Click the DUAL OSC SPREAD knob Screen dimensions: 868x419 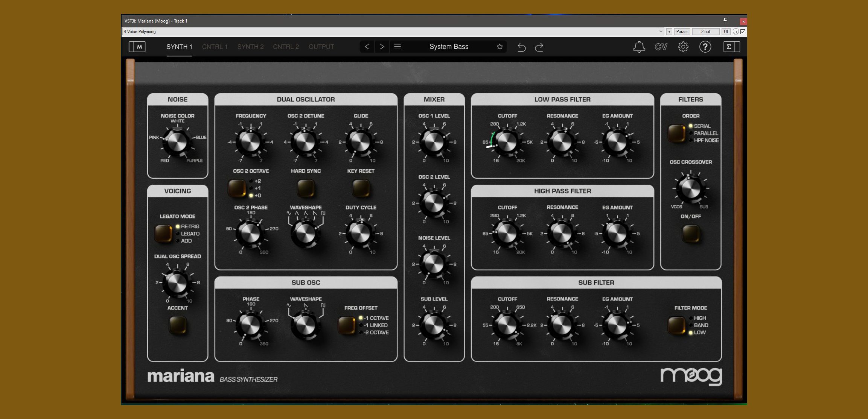[177, 282]
